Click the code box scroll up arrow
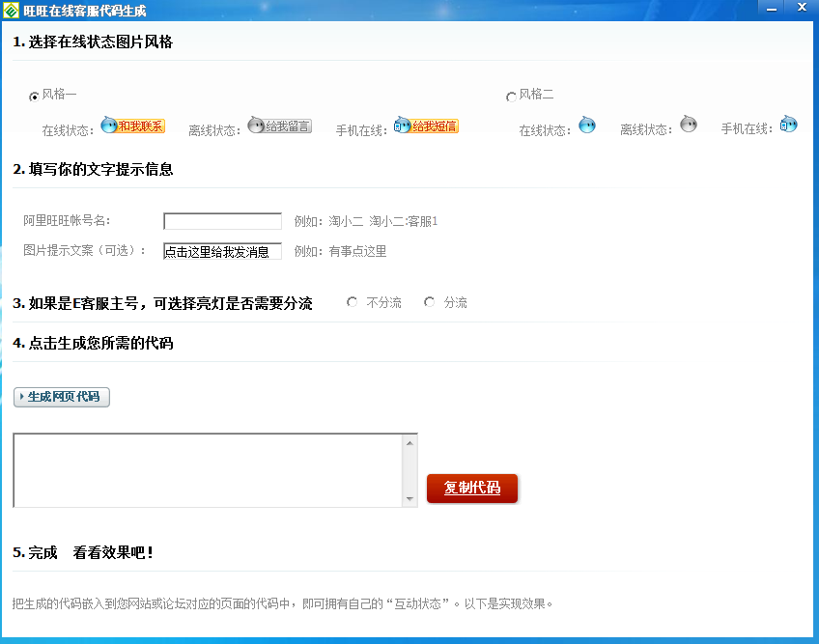 tap(410, 443)
